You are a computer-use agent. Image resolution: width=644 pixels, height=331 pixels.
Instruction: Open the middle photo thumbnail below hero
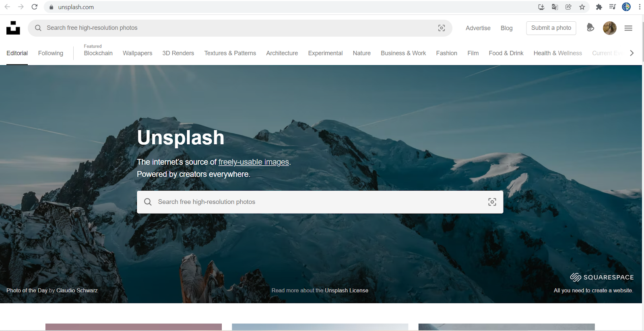320,327
